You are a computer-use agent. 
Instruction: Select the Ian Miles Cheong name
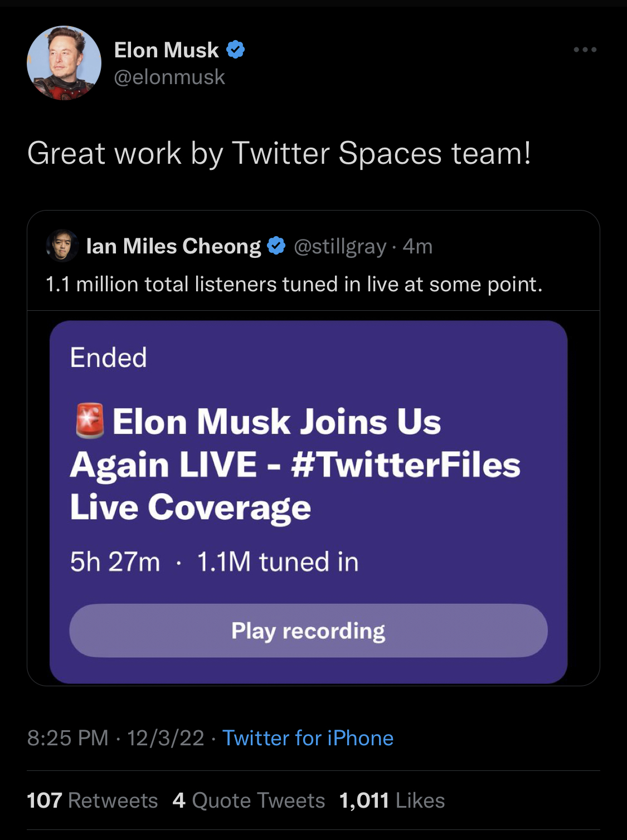[x=173, y=246]
